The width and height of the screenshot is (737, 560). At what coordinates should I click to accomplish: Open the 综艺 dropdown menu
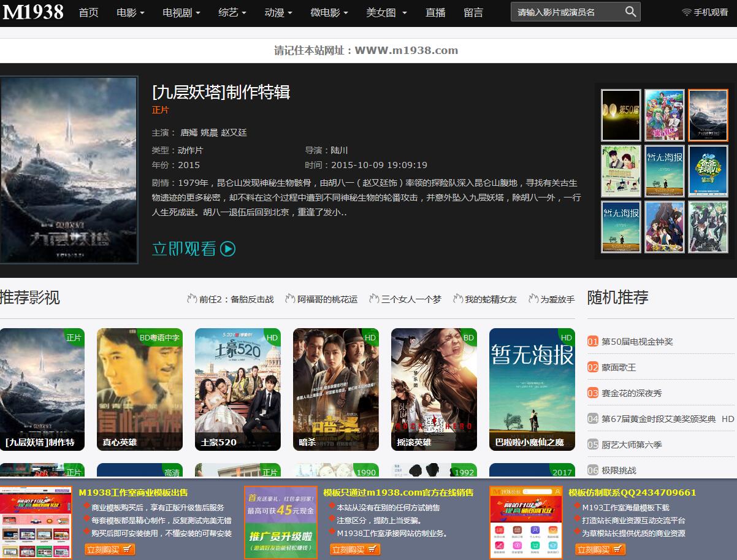point(232,12)
